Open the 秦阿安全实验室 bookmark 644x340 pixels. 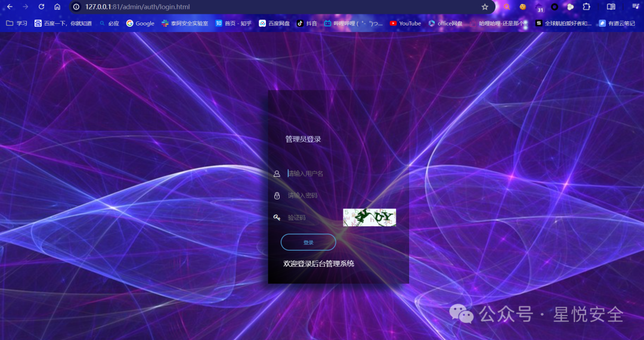point(185,23)
